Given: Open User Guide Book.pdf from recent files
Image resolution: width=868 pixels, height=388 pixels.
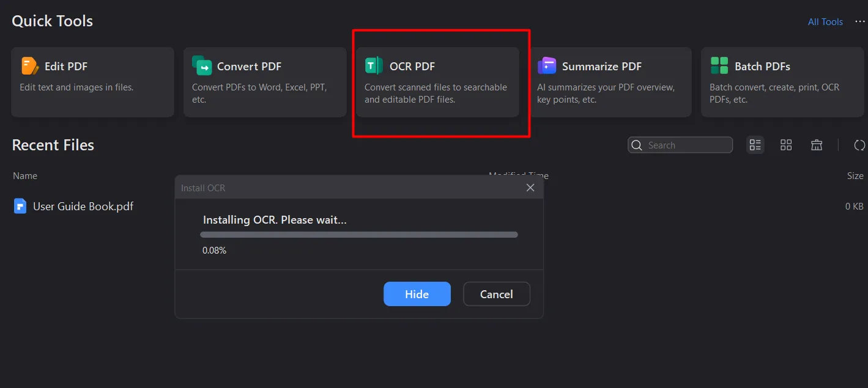Looking at the screenshot, I should click(83, 207).
